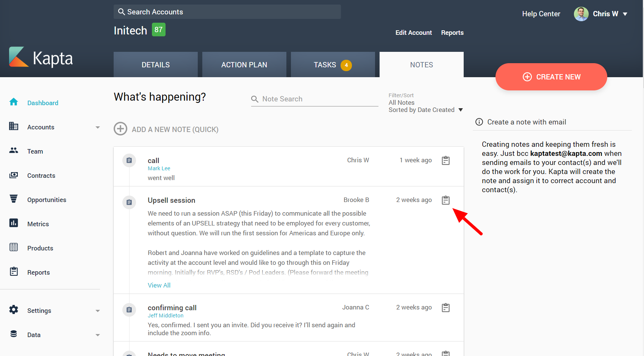This screenshot has width=644, height=356.
Task: Switch to the TASKS tab
Action: coord(333,65)
